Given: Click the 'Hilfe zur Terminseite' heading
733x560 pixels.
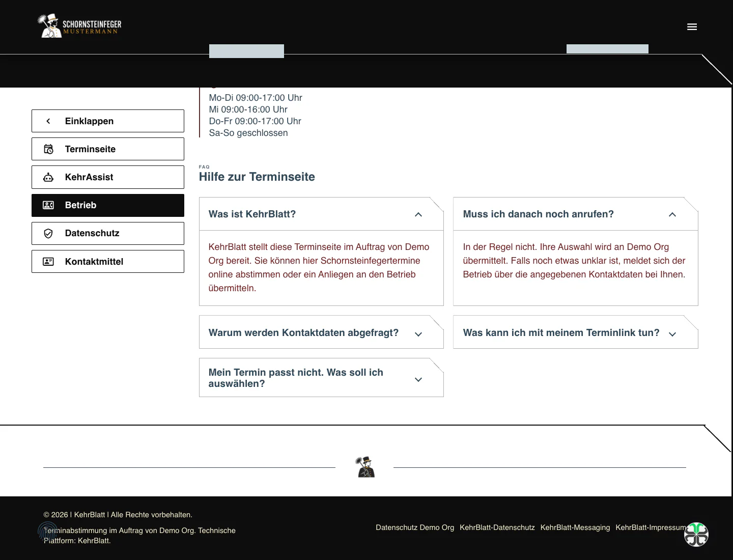Looking at the screenshot, I should pyautogui.click(x=257, y=177).
